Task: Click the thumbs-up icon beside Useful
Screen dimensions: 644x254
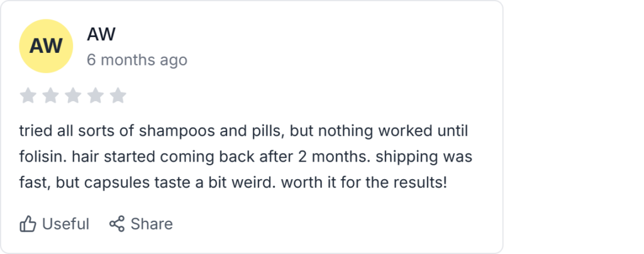Action: (28, 224)
